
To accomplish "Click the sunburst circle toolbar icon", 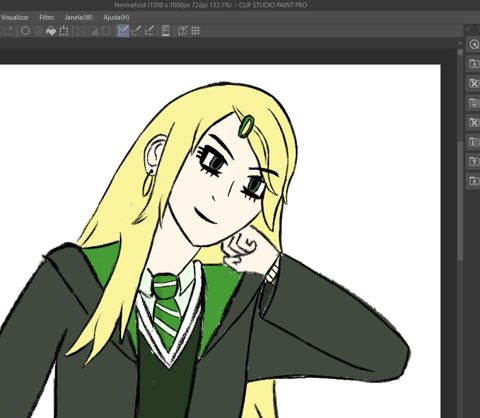I will tap(25, 31).
